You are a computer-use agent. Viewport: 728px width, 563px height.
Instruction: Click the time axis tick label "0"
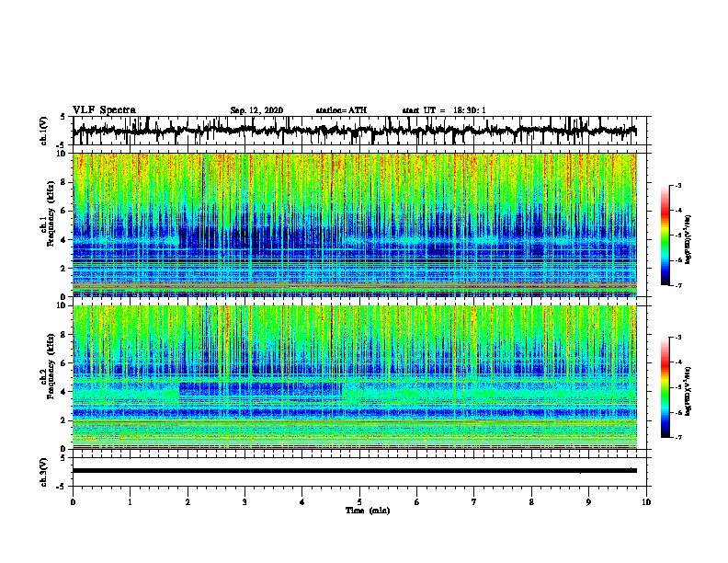pyautogui.click(x=73, y=502)
